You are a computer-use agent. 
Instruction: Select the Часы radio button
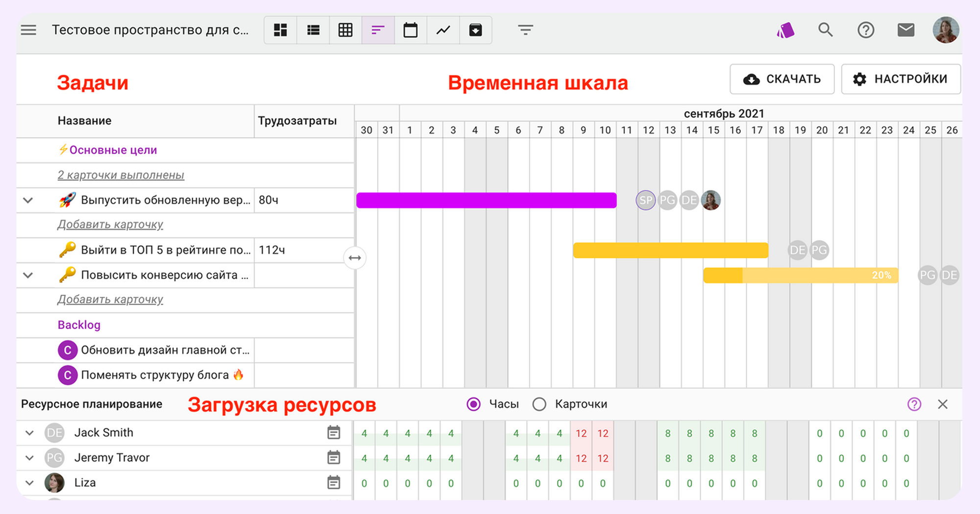(x=473, y=404)
